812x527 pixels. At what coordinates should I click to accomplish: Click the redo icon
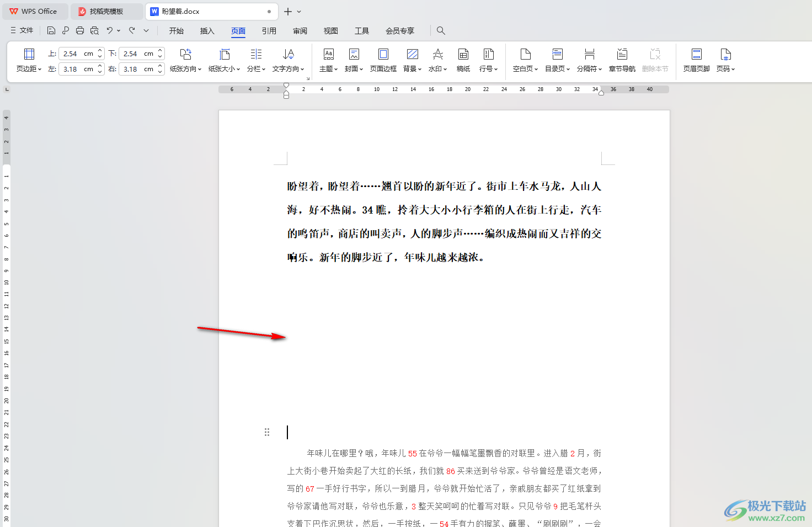tap(132, 30)
